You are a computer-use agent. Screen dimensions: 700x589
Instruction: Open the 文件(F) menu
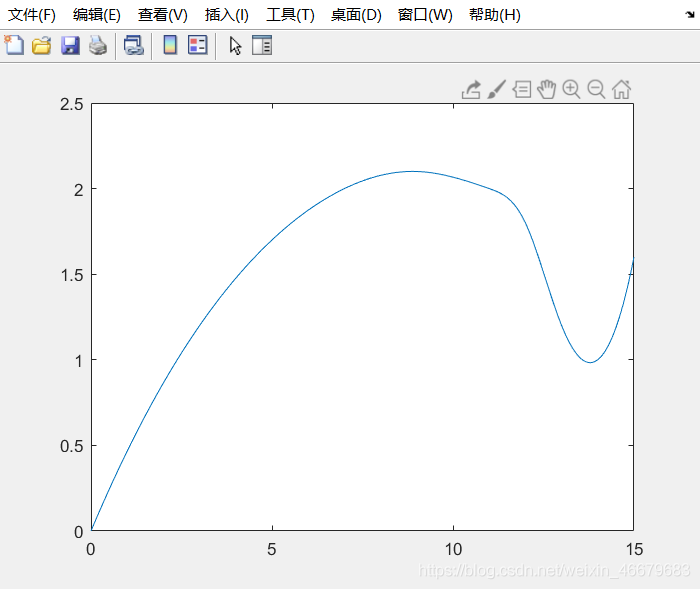tap(32, 15)
